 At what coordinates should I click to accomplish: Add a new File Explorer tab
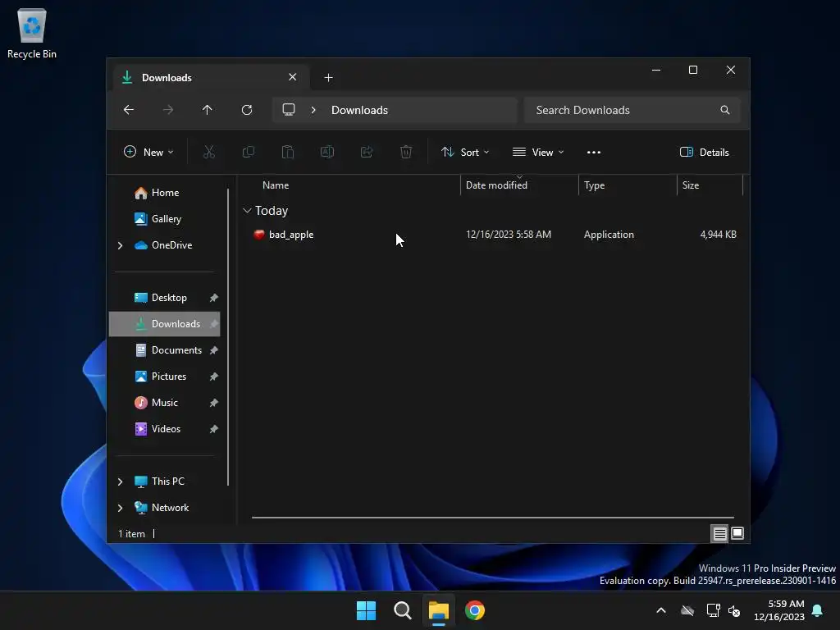click(328, 78)
